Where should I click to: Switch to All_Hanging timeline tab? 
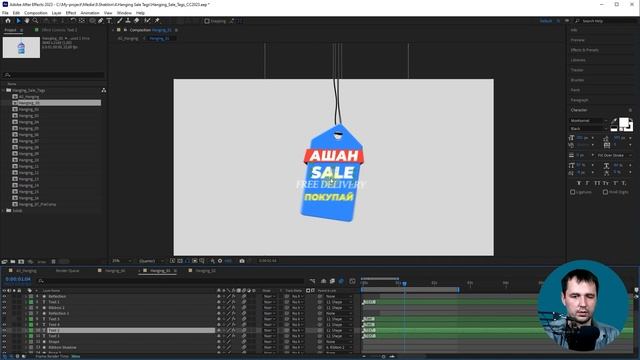pos(26,271)
